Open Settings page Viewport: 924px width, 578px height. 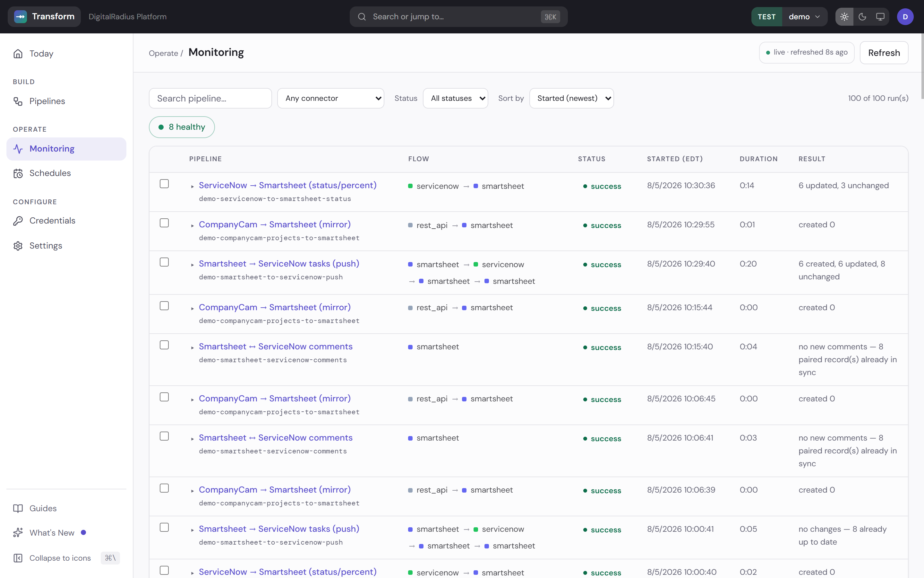click(x=66, y=245)
